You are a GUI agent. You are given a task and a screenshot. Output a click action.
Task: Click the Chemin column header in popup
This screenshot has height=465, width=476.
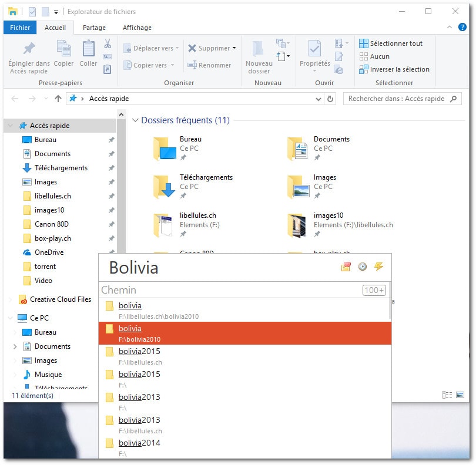[x=119, y=290]
